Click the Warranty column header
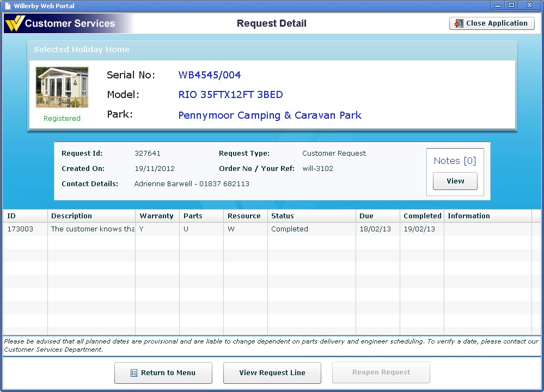Viewport: 544px width, 392px height. coord(156,216)
